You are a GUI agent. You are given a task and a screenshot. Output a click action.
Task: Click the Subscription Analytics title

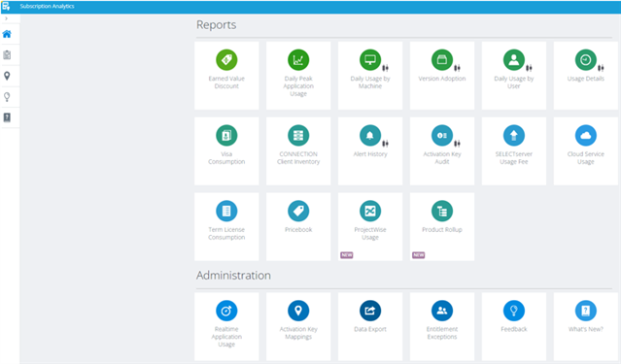tap(47, 7)
